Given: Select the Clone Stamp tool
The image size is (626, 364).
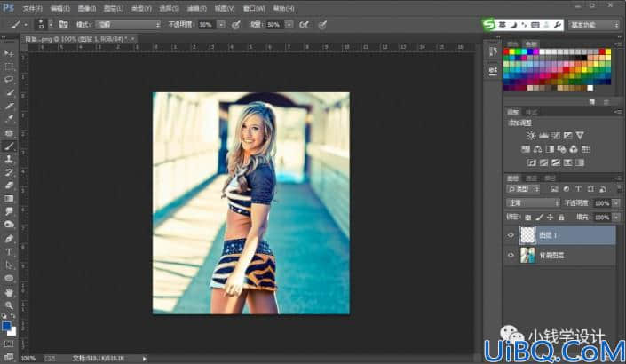Looking at the screenshot, I should 9,159.
